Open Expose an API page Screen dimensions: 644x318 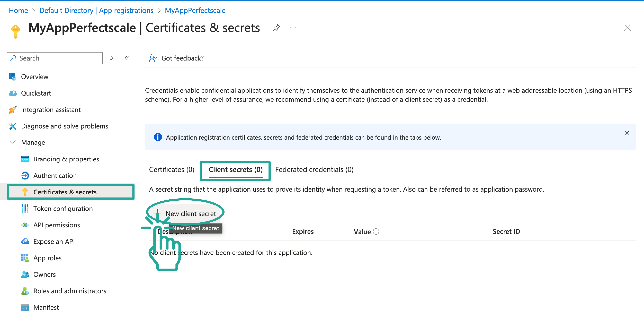tap(54, 241)
